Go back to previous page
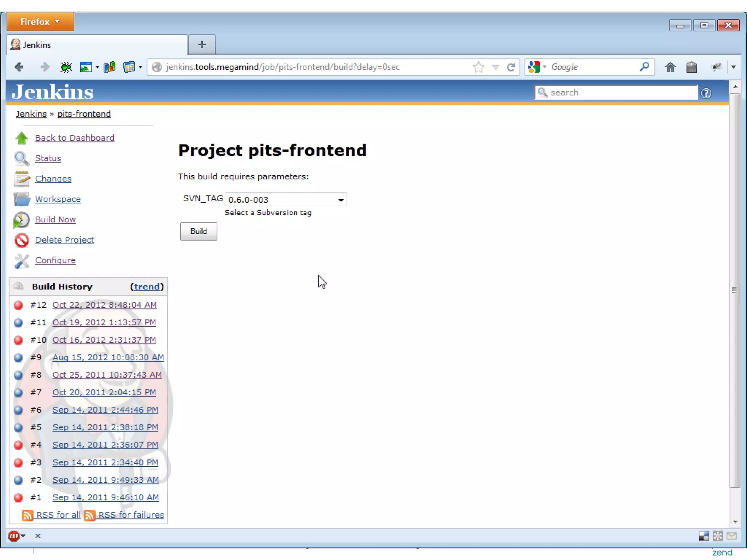 click(19, 67)
